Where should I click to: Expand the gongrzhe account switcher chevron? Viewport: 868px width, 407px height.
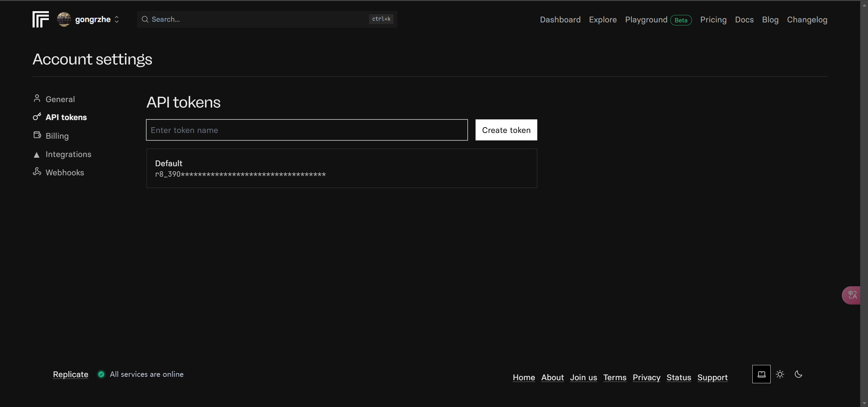[x=117, y=19]
